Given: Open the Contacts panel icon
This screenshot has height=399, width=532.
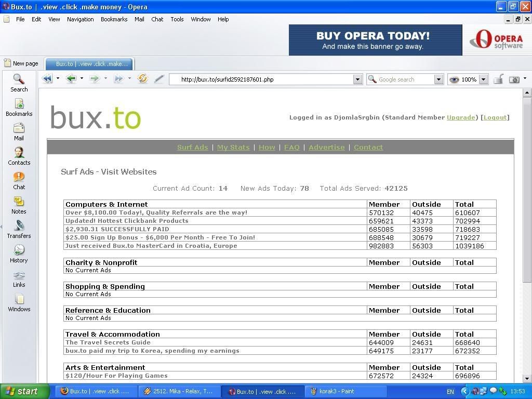Looking at the screenshot, I should pos(19,156).
